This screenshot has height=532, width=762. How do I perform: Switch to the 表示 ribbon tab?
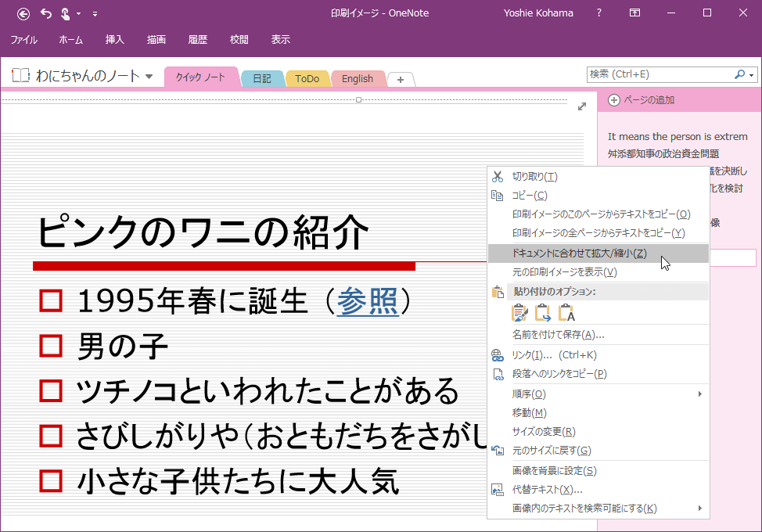click(x=280, y=40)
